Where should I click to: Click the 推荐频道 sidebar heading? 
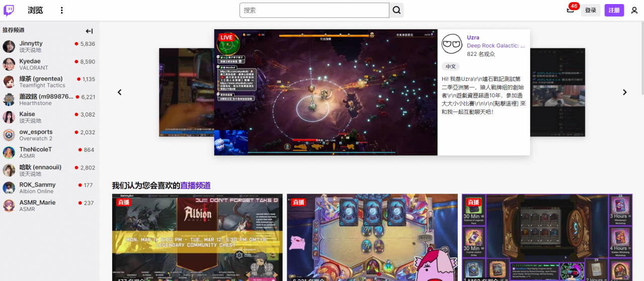point(14,30)
